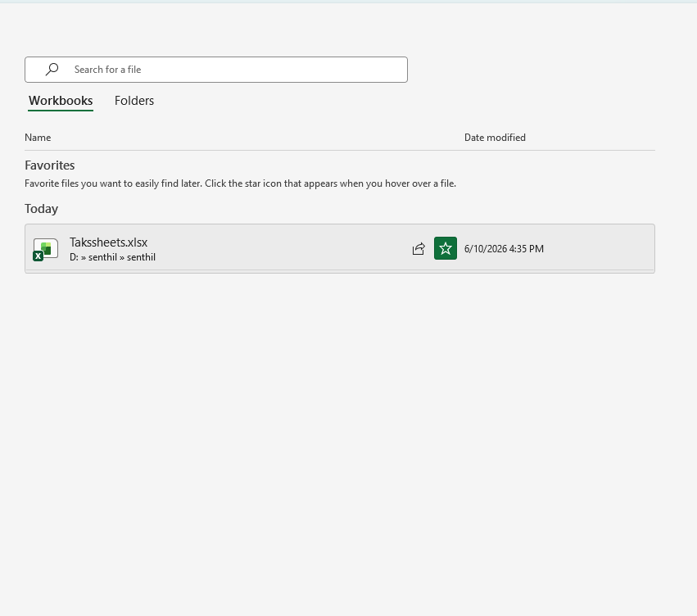Viewport: 697px width, 616px height.
Task: Click the Takssheets.xlsx Excel file icon
Action: click(x=45, y=249)
